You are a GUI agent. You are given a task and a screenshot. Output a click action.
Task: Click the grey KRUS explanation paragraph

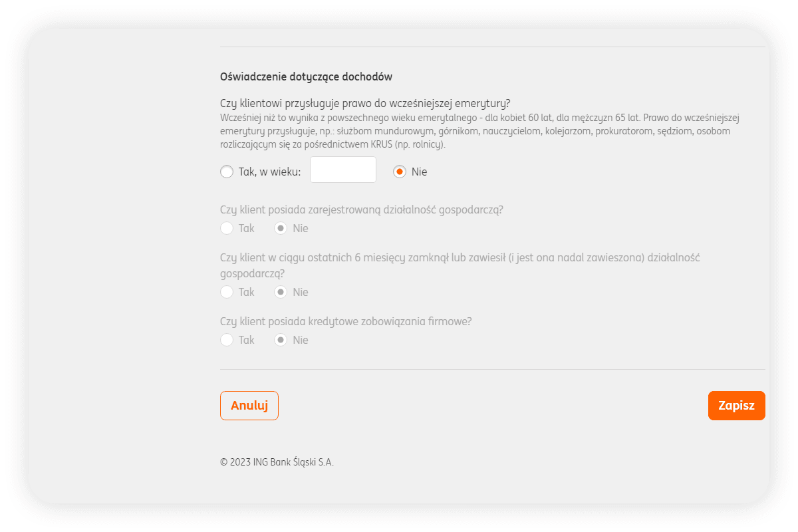[x=479, y=131]
